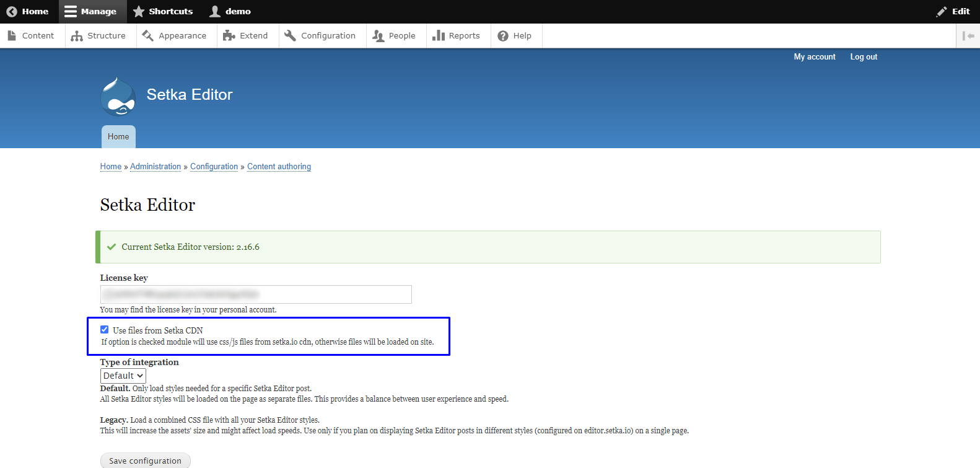Screen dimensions: 980x468
Task: Click the Home back-arrow icon in top bar
Action: (12, 12)
